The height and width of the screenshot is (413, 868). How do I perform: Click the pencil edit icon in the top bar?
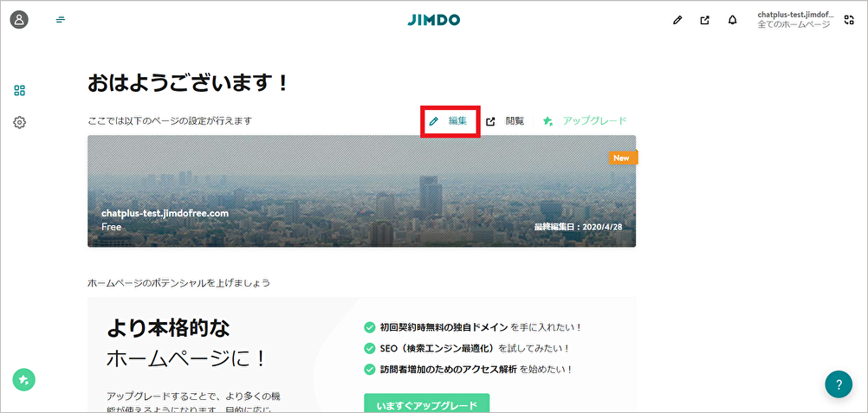click(677, 21)
